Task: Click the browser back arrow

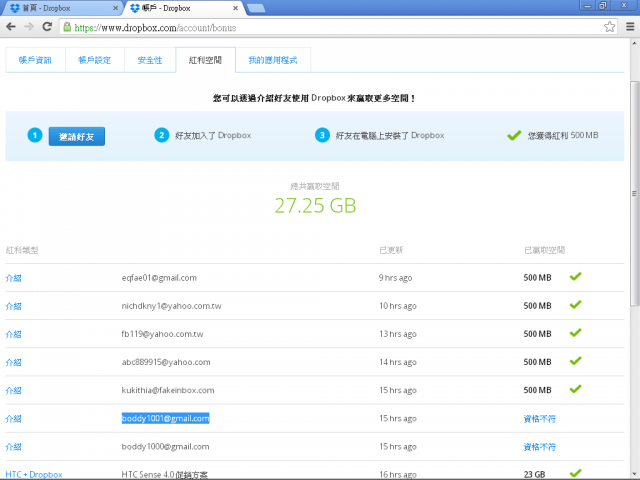Action: pyautogui.click(x=11, y=27)
